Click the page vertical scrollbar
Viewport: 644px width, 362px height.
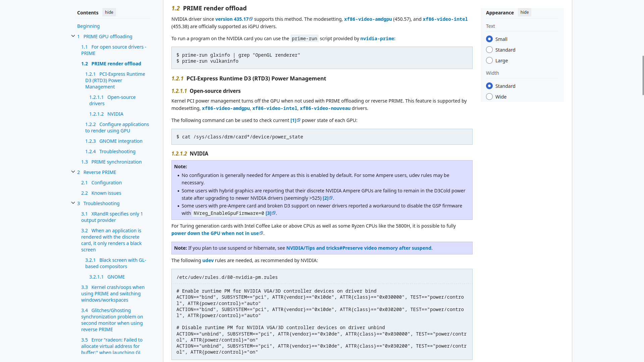click(x=643, y=75)
